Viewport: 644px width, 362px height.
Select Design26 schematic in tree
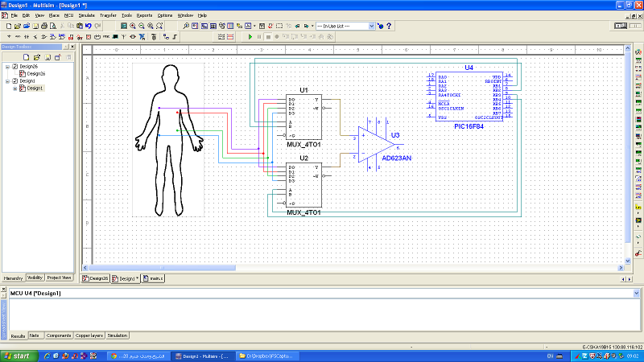point(35,74)
